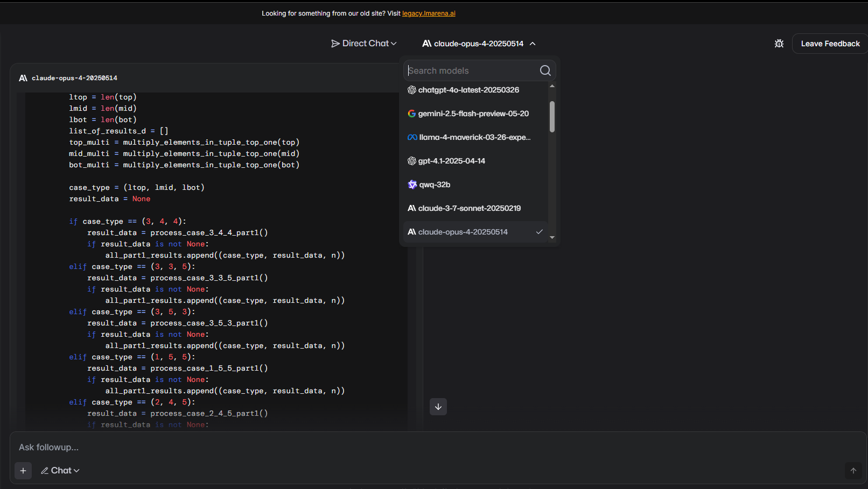Click 'elif case_type == (3, 5, 3):' line
The width and height of the screenshot is (868, 489).
[x=132, y=312]
